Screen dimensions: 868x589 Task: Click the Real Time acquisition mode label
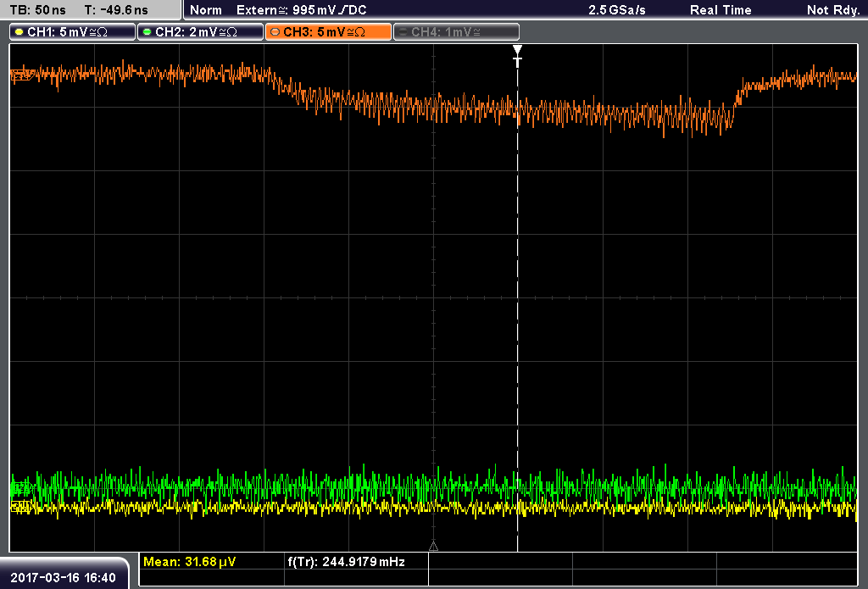[721, 10]
